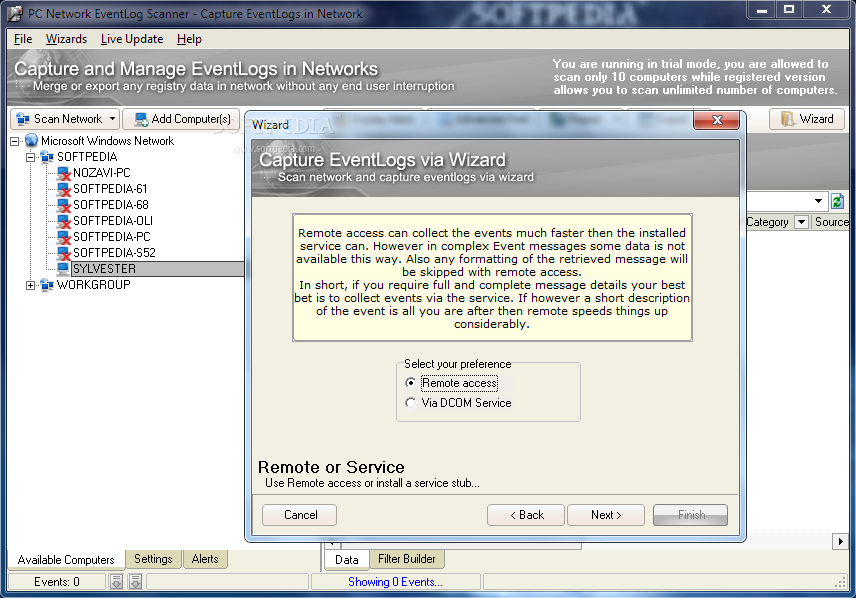Cancel the wizard dialog
Viewport: 856px width, 598px height.
pos(300,515)
